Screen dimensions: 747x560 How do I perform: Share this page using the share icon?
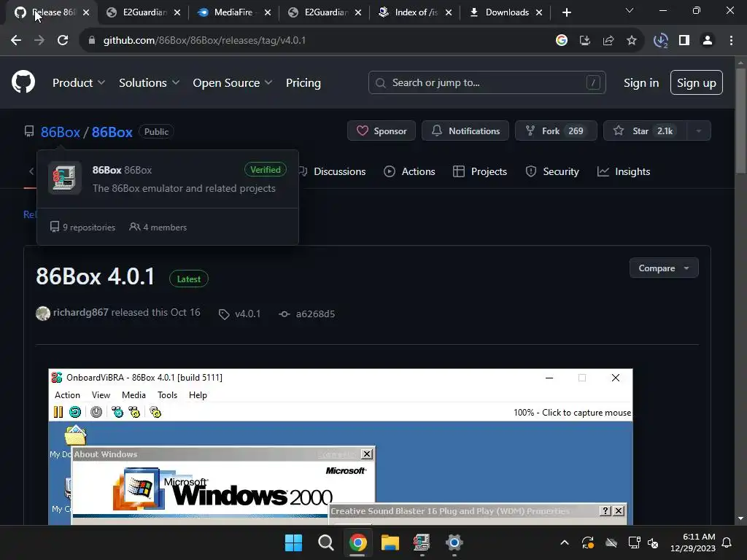[608, 41]
